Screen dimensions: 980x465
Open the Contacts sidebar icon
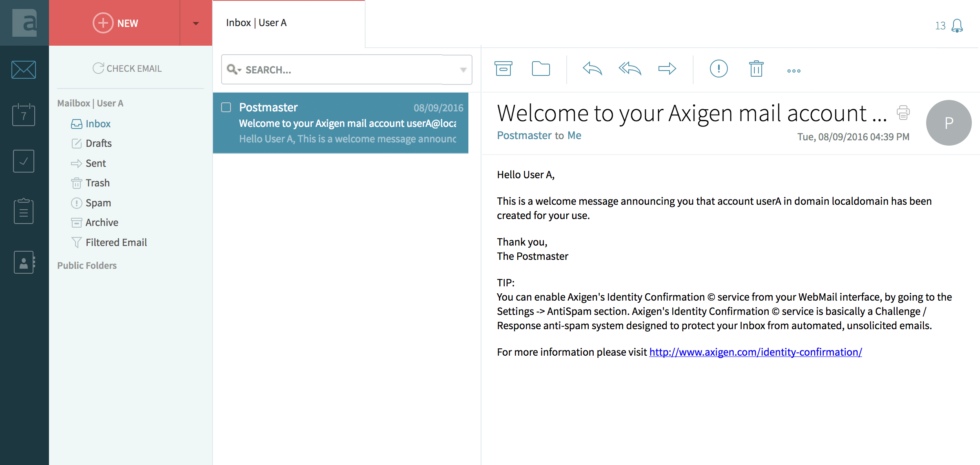coord(24,262)
